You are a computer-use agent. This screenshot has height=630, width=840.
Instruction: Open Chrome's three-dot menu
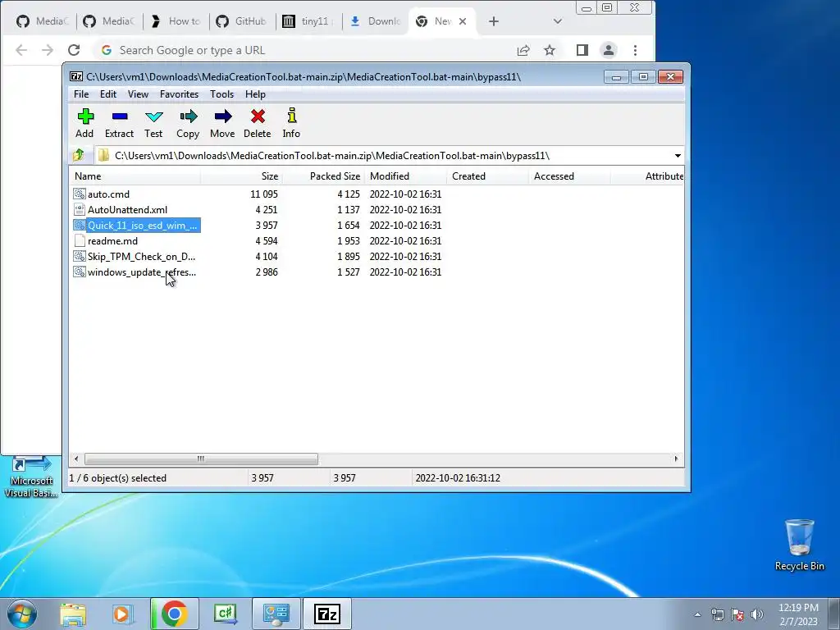pos(636,50)
